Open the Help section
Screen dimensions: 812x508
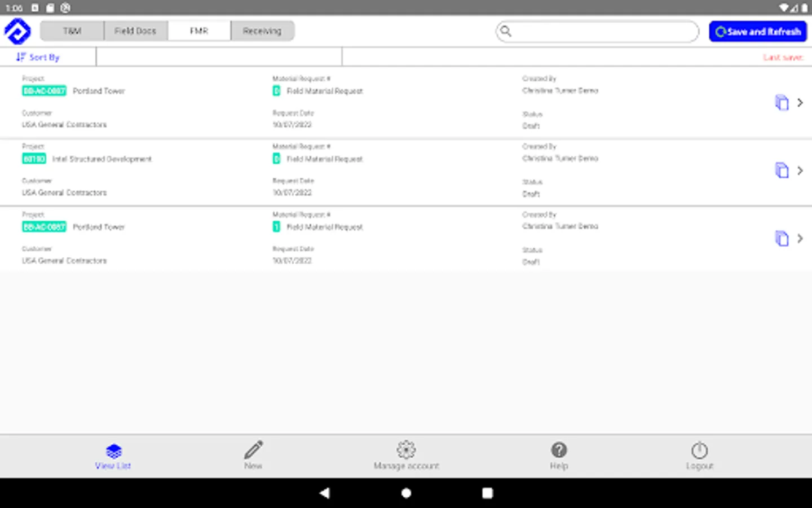(559, 456)
